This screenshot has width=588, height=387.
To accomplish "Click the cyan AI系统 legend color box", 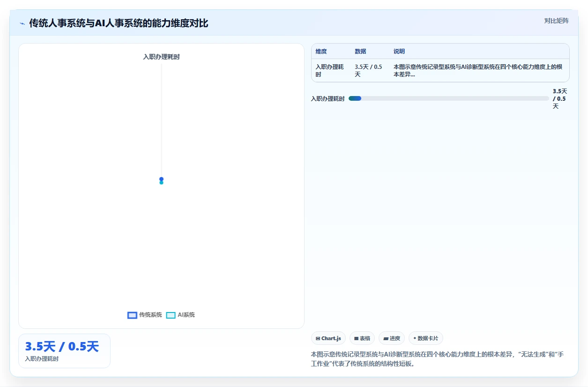I will point(171,315).
